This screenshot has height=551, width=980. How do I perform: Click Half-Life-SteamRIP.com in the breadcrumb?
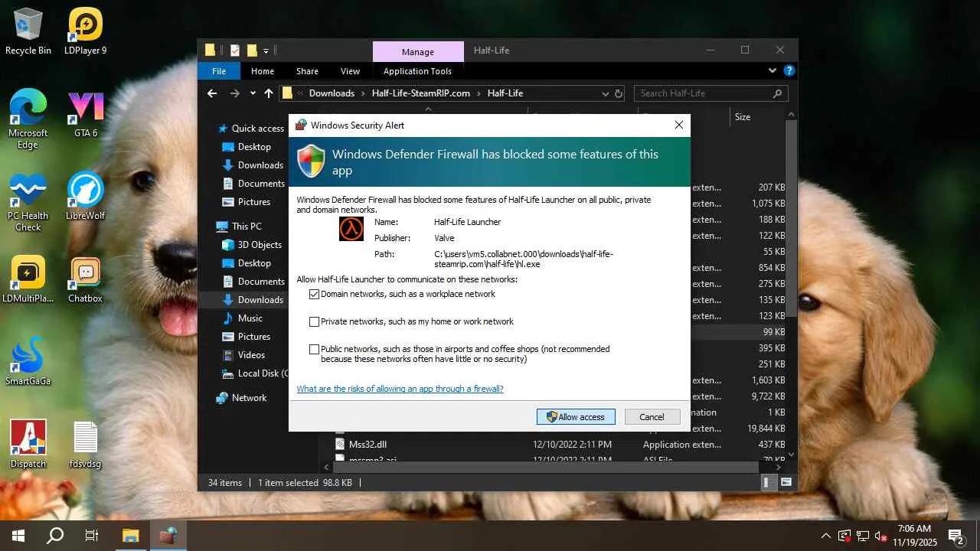point(421,93)
